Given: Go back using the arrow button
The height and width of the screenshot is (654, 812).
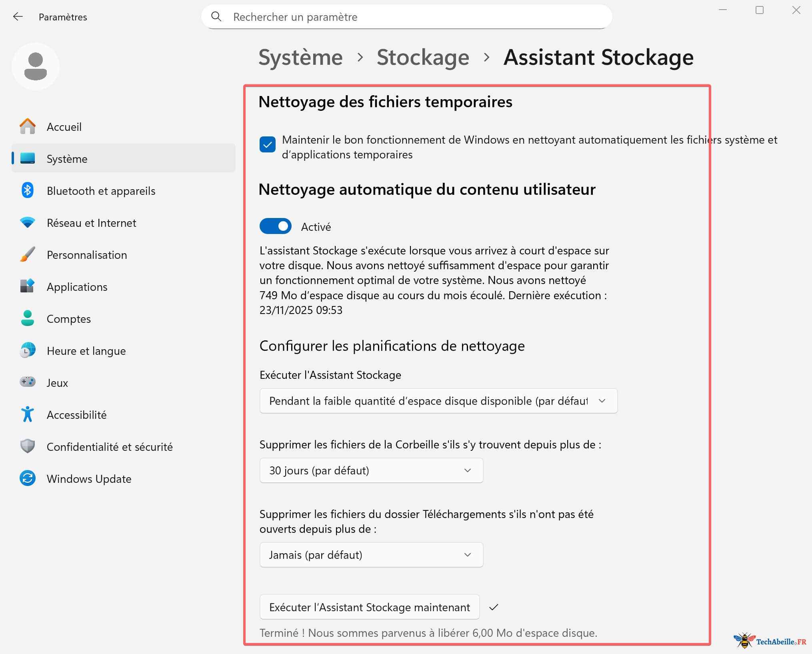Looking at the screenshot, I should click(x=18, y=17).
